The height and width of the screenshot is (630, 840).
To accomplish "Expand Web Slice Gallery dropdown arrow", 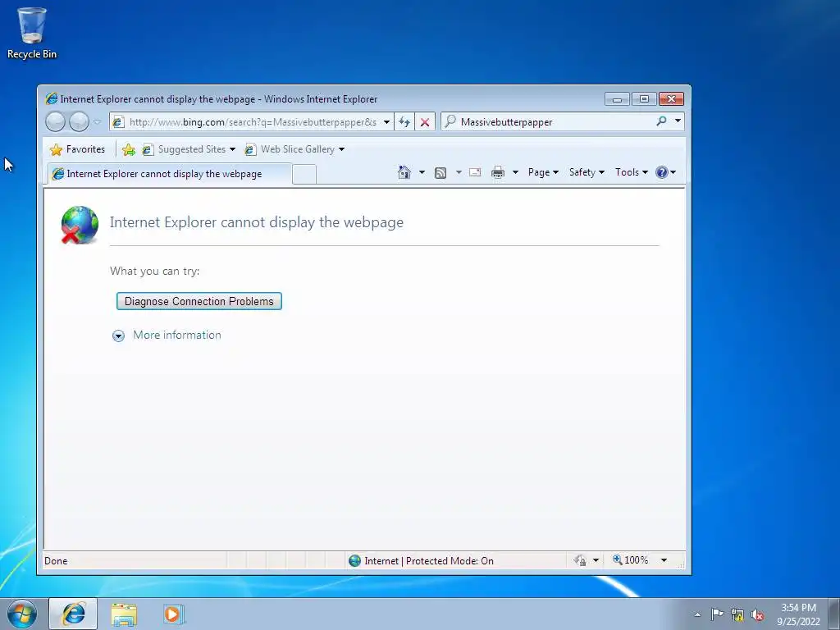I will point(341,149).
